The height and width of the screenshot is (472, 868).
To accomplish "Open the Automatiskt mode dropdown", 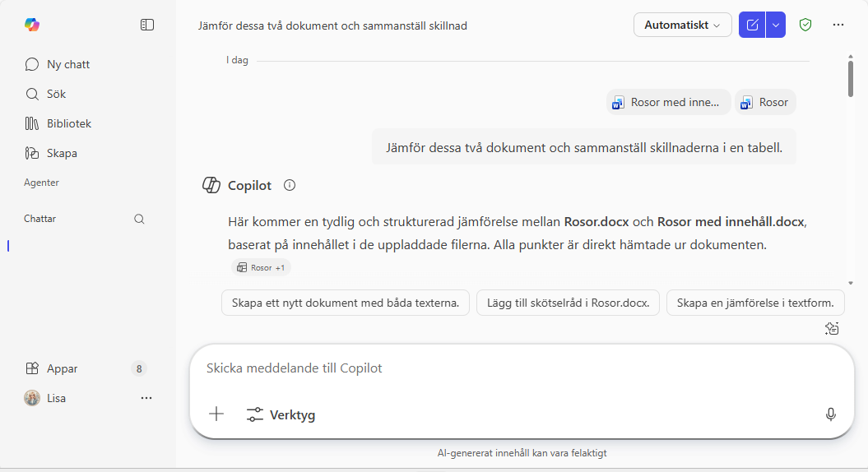I will [x=683, y=25].
